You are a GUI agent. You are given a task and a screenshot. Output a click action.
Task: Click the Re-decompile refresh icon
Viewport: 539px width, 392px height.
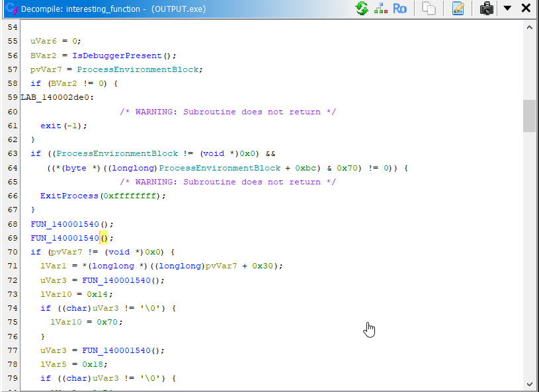click(362, 9)
